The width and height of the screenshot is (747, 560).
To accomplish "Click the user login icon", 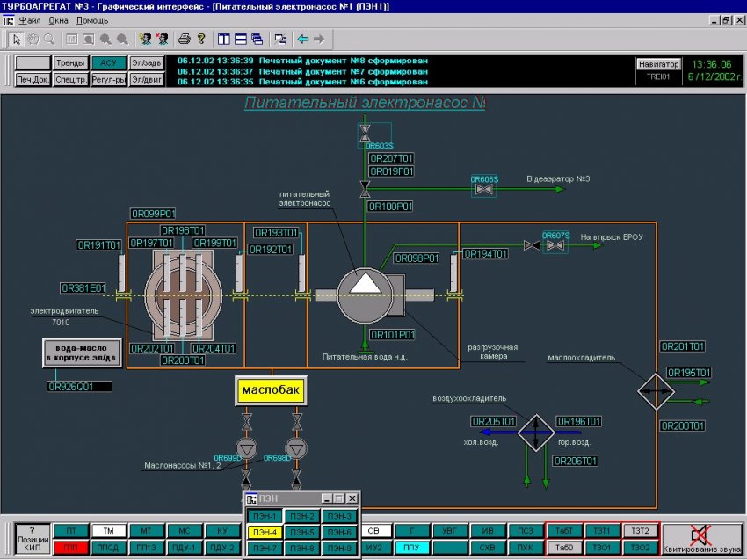I will (146, 39).
